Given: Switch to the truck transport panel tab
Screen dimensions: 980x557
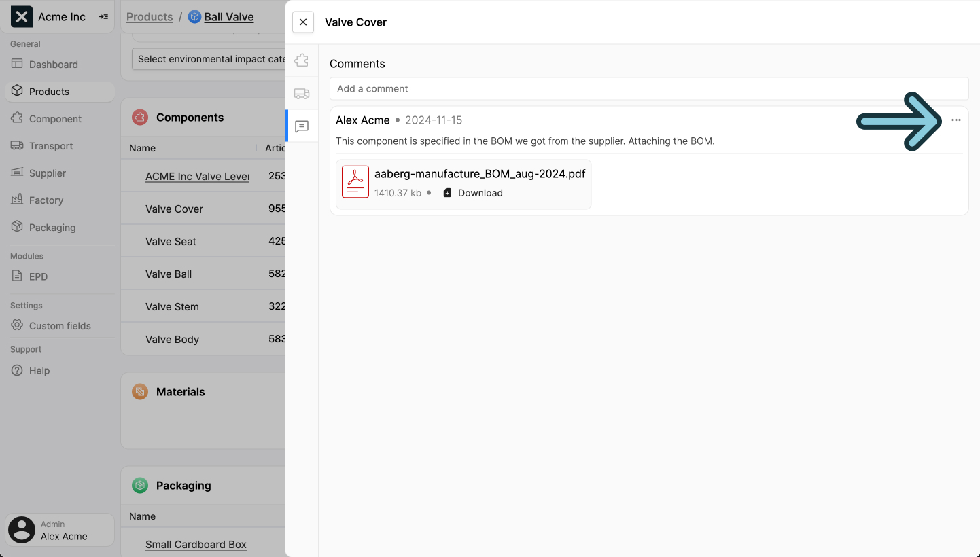Looking at the screenshot, I should click(x=301, y=93).
